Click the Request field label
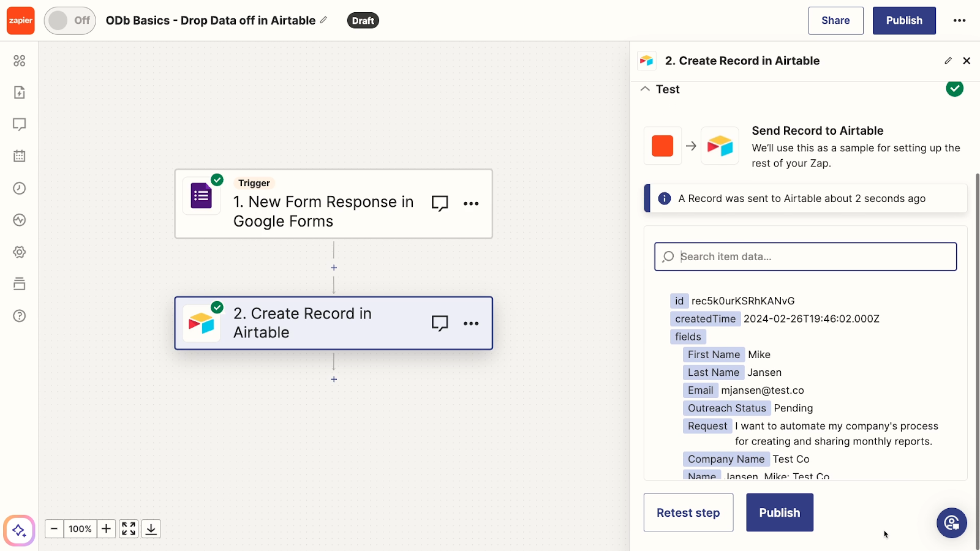 click(x=707, y=425)
